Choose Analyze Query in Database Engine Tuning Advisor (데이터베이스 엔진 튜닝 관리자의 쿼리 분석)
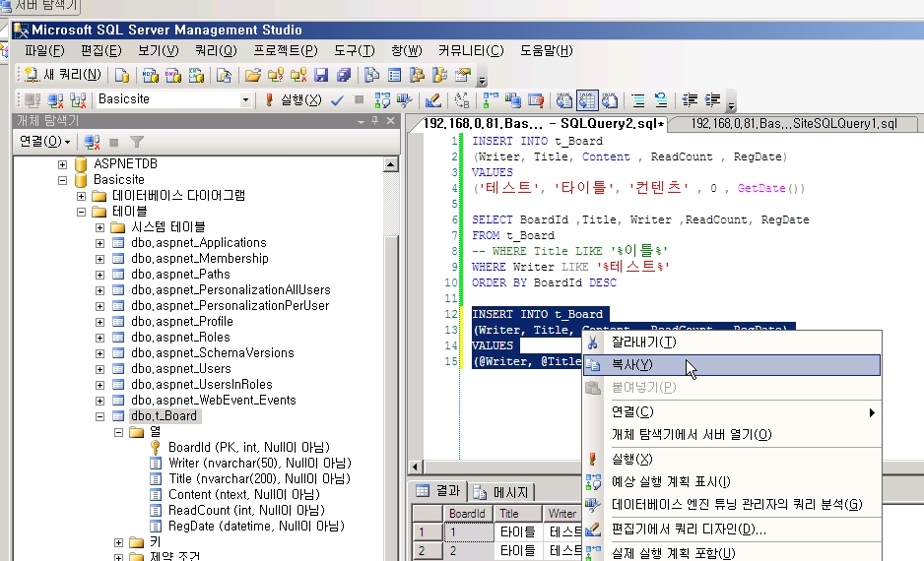The image size is (924, 561). (732, 505)
